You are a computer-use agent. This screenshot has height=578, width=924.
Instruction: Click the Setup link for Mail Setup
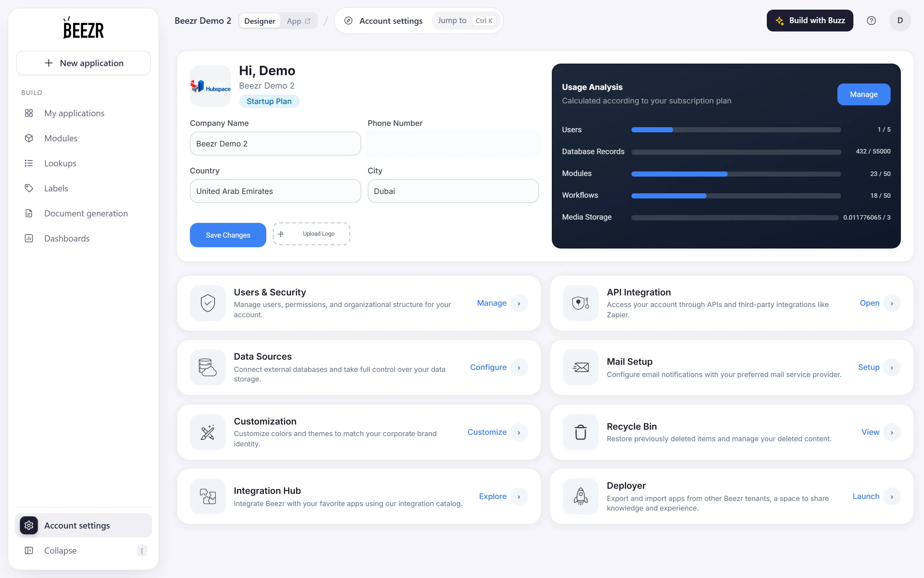coord(868,367)
